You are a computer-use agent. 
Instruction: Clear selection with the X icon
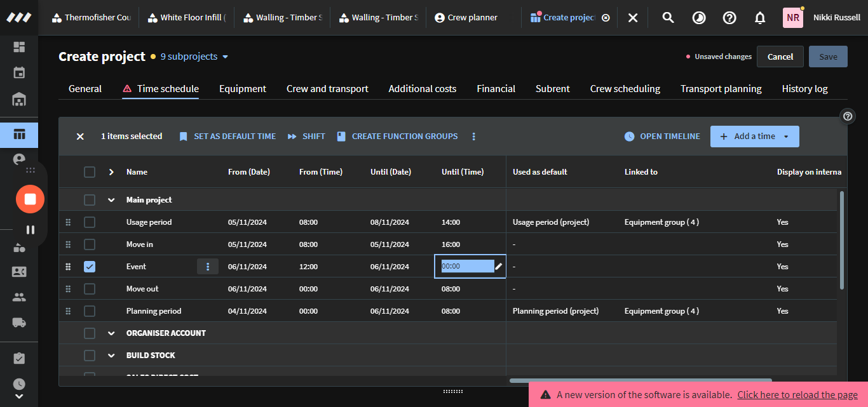point(80,137)
